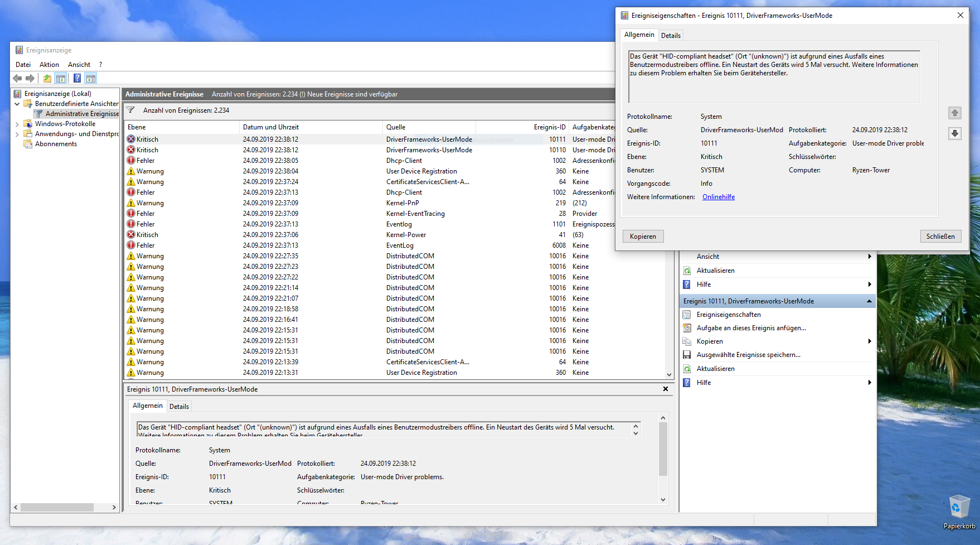
Task: Click Aktualisieren below 'Ausgewählte Ereignisse speichern'
Action: (x=715, y=369)
